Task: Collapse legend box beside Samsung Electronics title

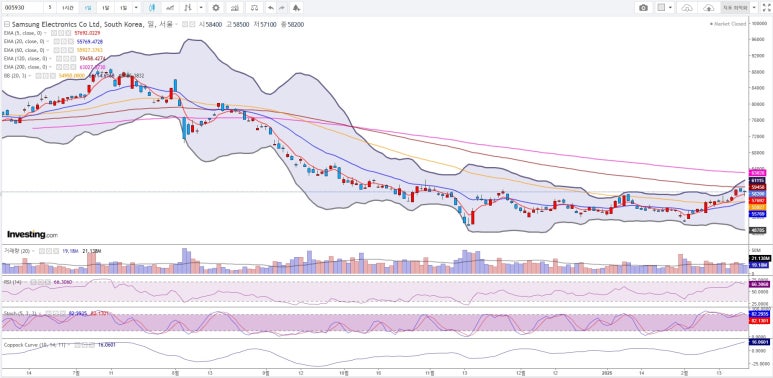Action: [x=7, y=24]
